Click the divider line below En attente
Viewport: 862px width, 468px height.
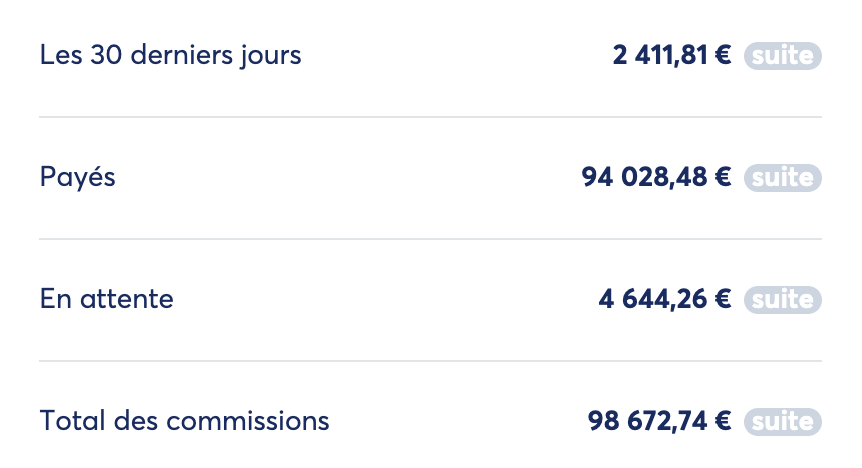tap(430, 360)
